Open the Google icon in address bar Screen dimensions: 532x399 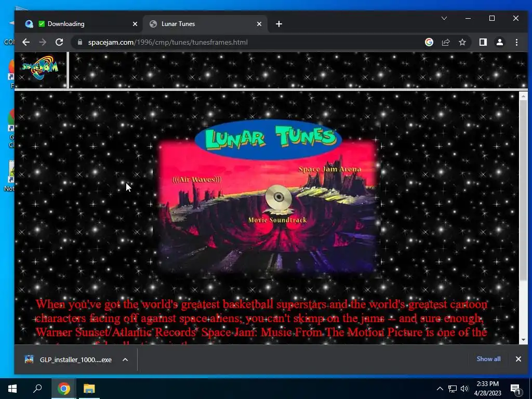[x=429, y=42]
